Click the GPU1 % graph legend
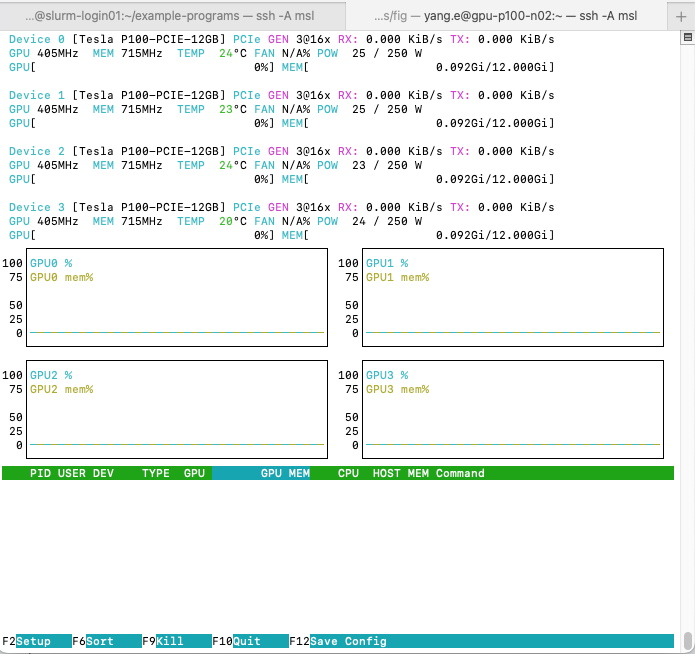 click(x=387, y=263)
